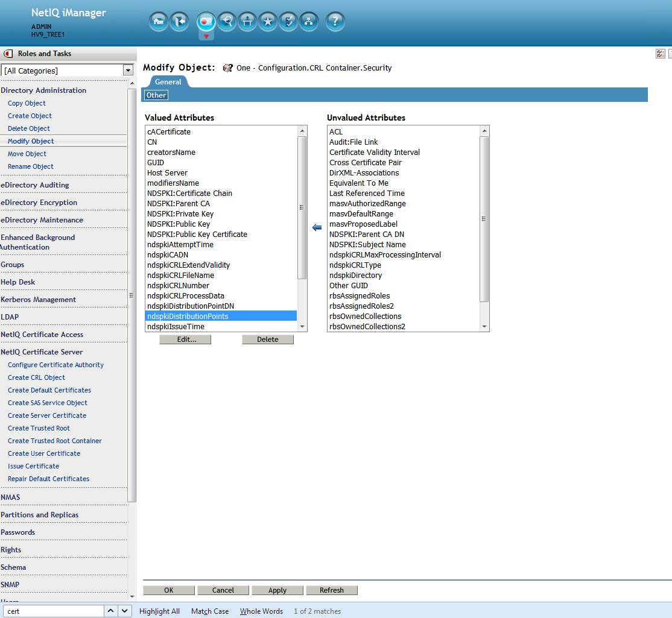672x618 pixels.
Task: Open the Repair Default Certificates link
Action: coord(48,479)
